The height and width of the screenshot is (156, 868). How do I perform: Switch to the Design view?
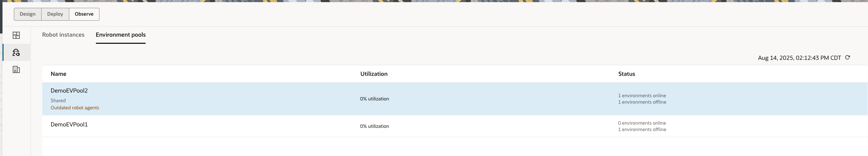(28, 14)
